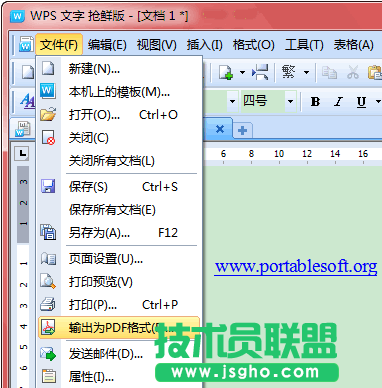Choose 另存为(A)... menu item
Screen dimensions: 382x388
point(119,233)
